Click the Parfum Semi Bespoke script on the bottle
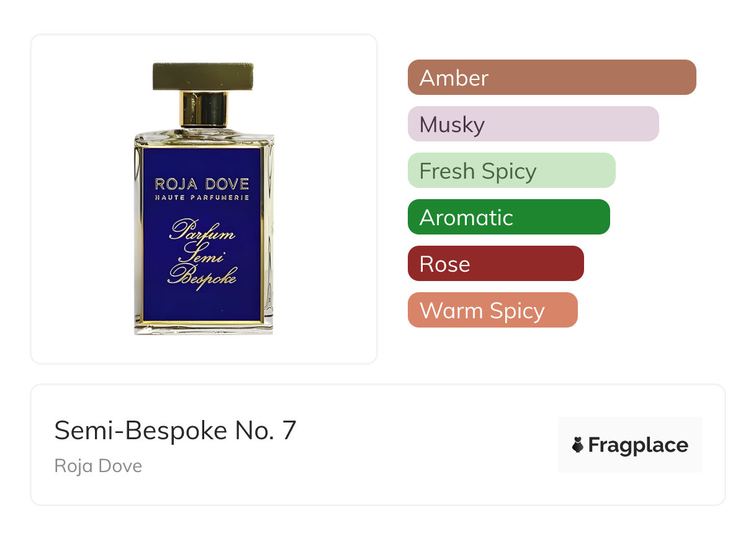 click(202, 252)
